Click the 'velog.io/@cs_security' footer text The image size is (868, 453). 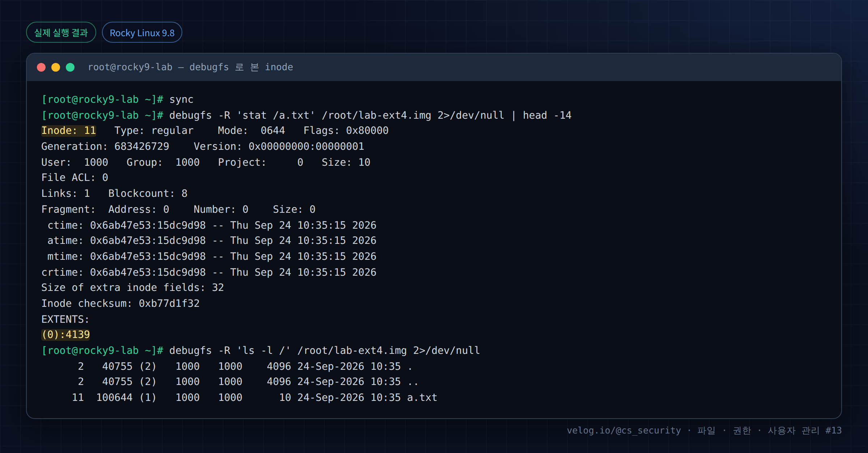tap(624, 431)
